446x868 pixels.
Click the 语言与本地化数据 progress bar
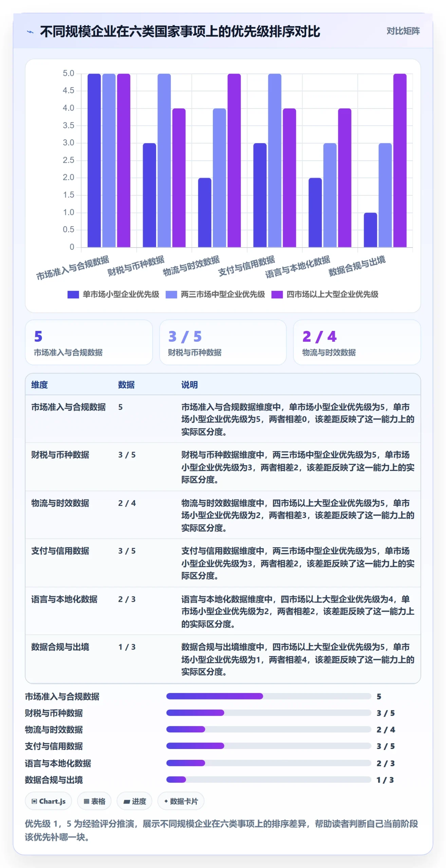268,763
